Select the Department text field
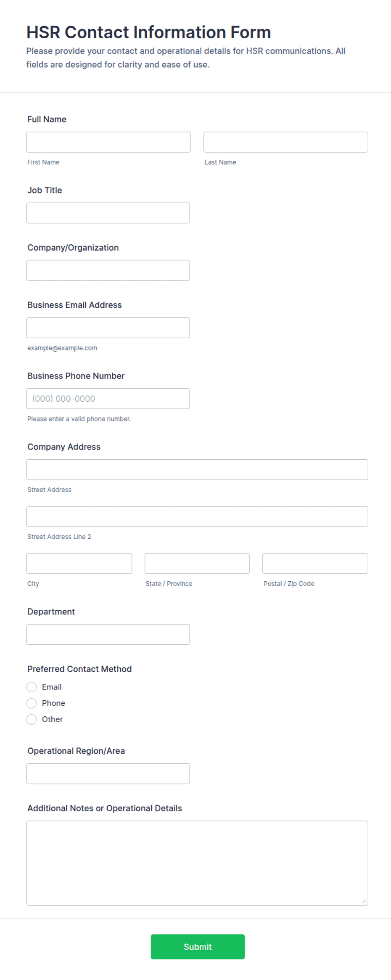Image resolution: width=391 pixels, height=980 pixels. tap(108, 634)
